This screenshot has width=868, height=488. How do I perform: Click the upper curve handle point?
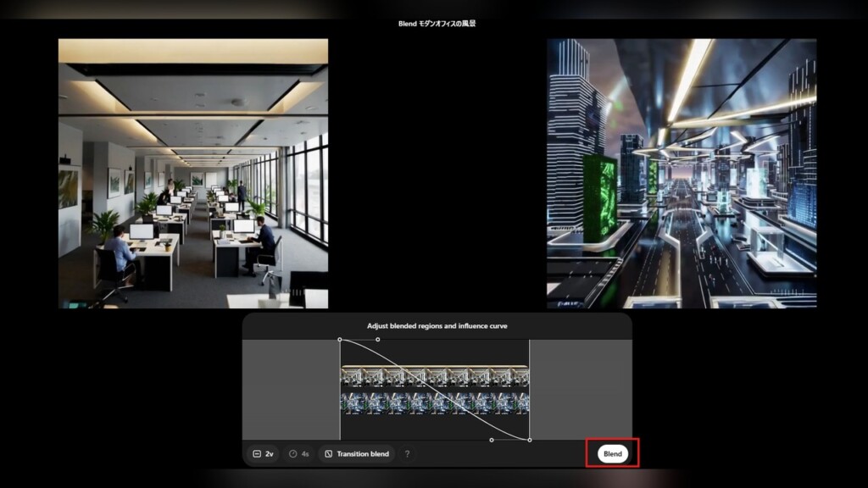click(377, 340)
